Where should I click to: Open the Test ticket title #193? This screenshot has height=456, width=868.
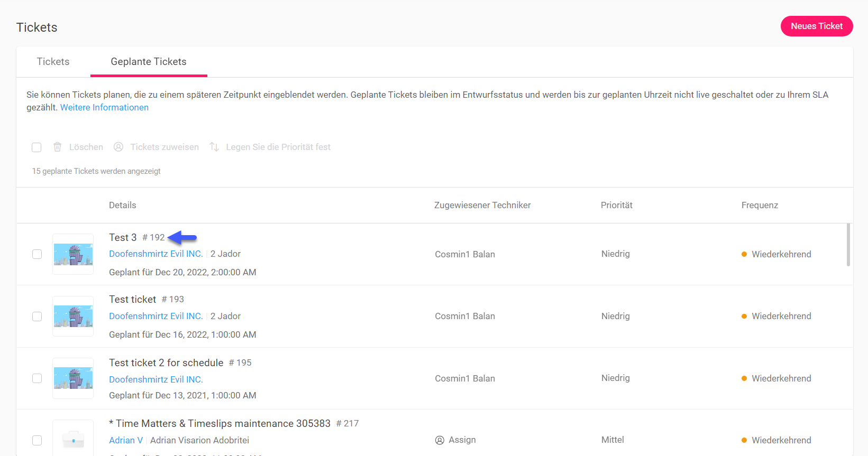[x=133, y=299]
